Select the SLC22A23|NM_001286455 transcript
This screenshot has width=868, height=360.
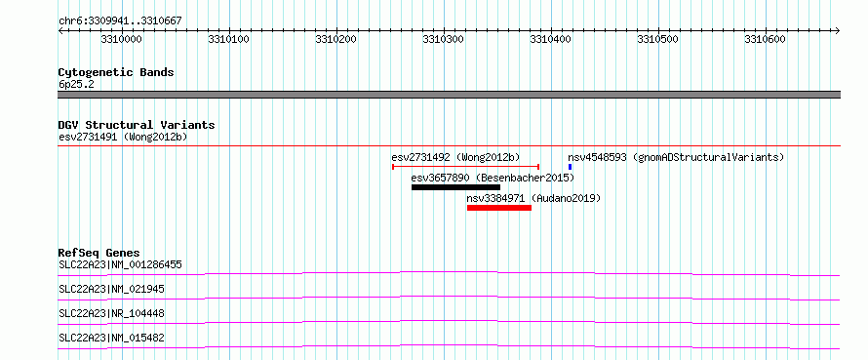point(449,273)
